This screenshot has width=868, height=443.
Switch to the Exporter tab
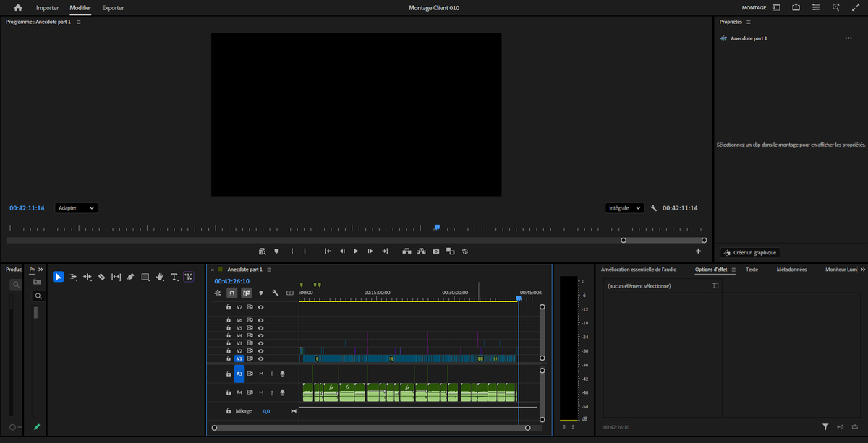113,8
